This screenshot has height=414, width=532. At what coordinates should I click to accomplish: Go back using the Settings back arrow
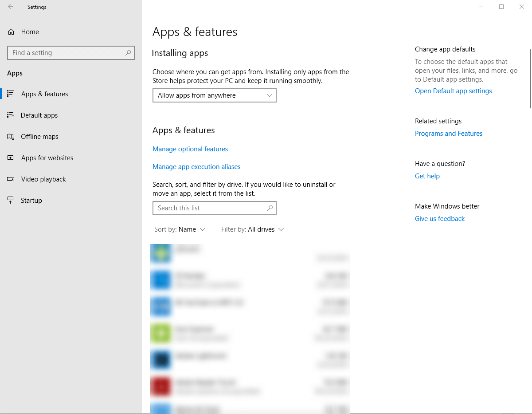tap(11, 7)
